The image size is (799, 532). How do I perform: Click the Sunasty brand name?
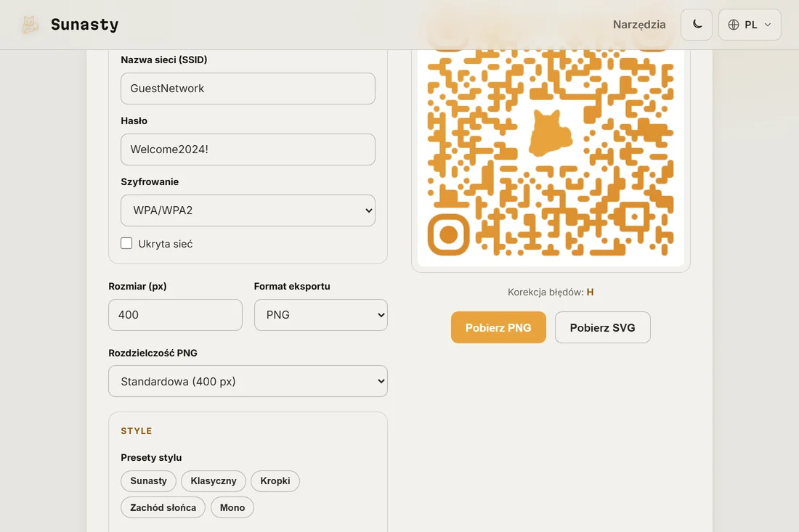pos(84,25)
